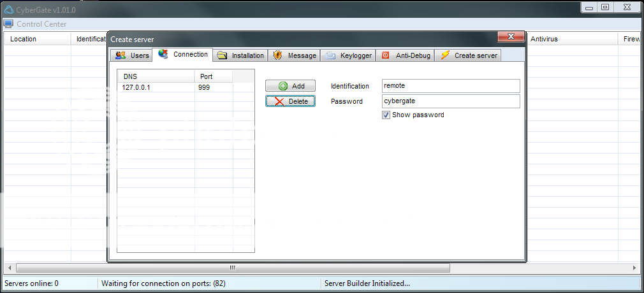Click the CyberGate logo in title bar
The image size is (644, 293).
pos(8,10)
